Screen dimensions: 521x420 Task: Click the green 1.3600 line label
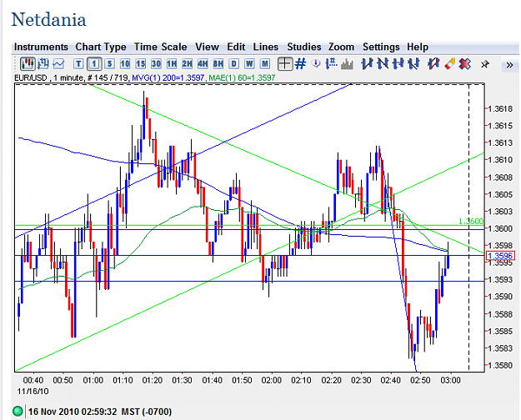(471, 222)
